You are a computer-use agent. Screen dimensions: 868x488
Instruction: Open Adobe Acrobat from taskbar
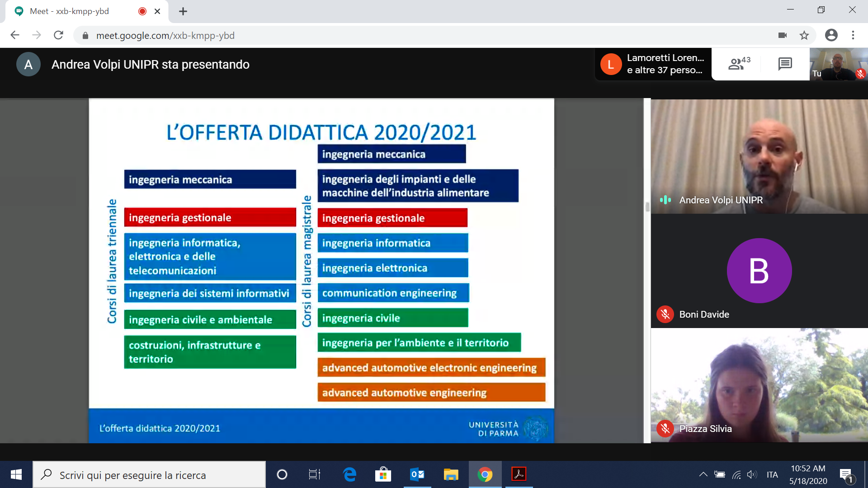(x=519, y=474)
